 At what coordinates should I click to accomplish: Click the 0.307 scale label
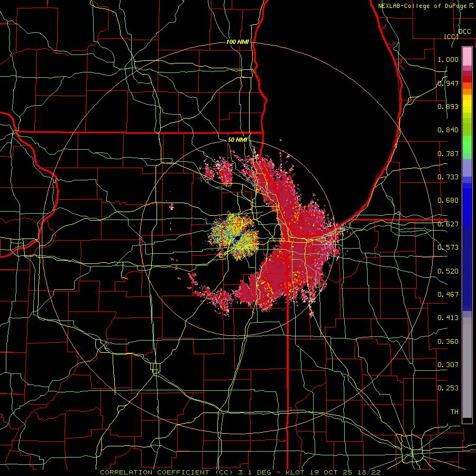448,365
